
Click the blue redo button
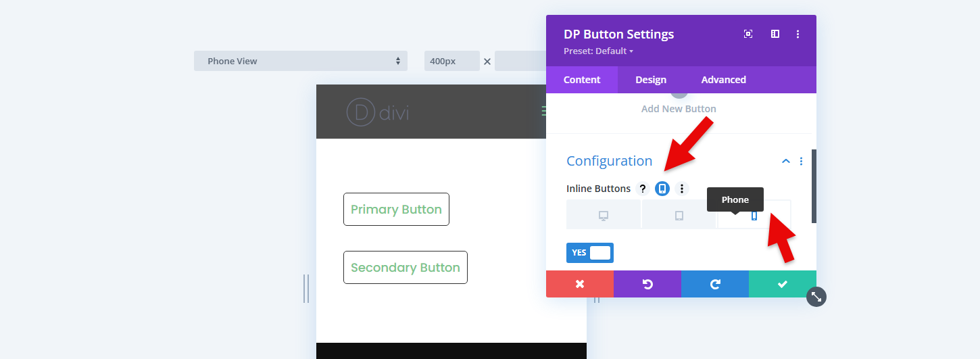coord(715,284)
